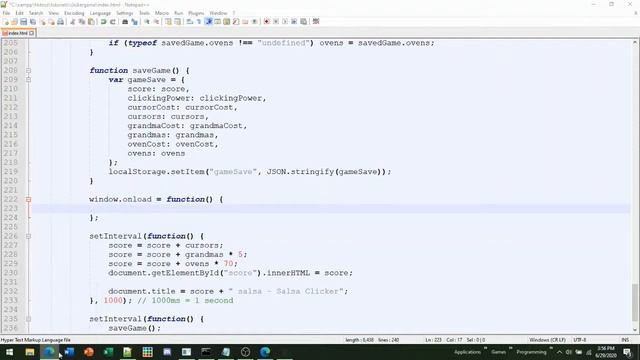Collapse the setInterval fold at line 226

28,236
